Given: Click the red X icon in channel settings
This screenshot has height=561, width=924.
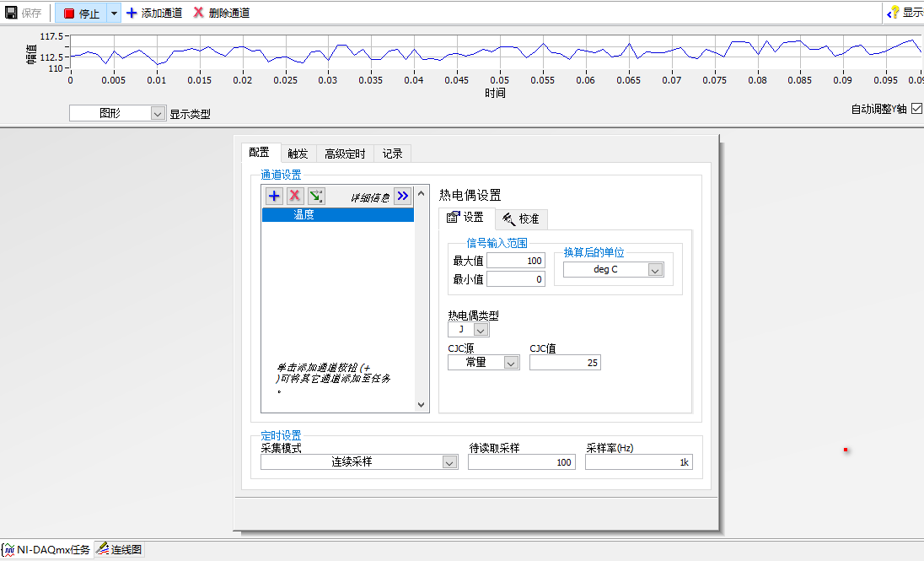Looking at the screenshot, I should coord(295,196).
